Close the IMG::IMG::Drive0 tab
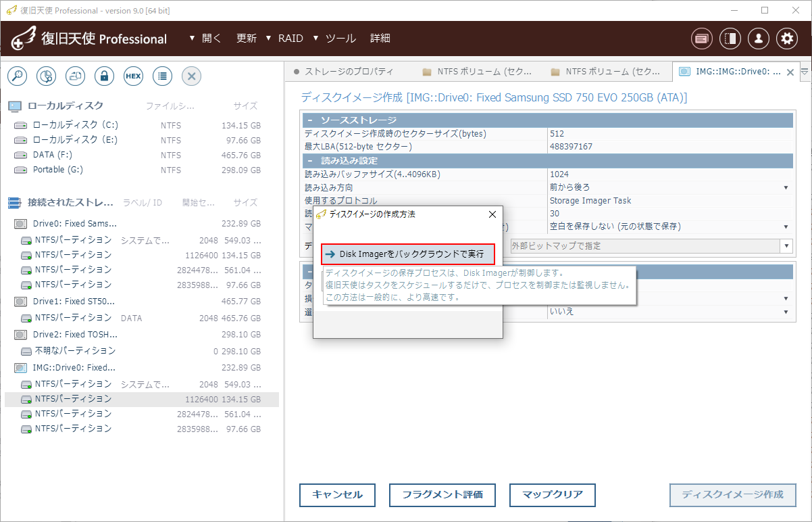Image resolution: width=812 pixels, height=522 pixels. 790,72
